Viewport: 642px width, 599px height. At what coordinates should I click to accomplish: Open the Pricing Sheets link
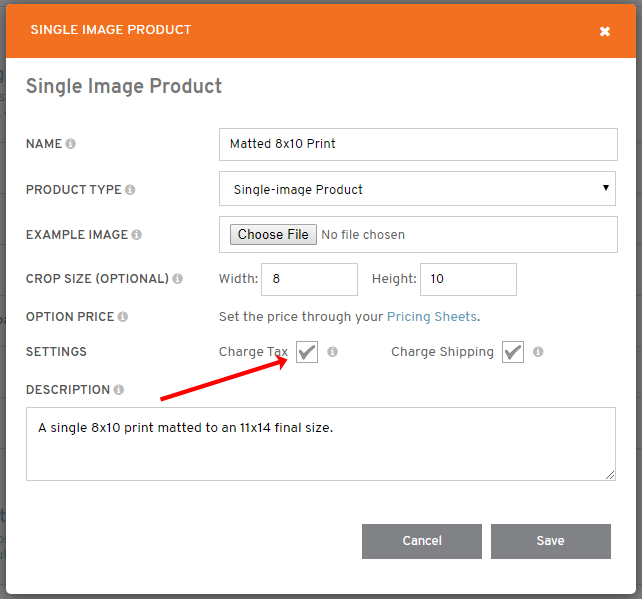pos(432,317)
